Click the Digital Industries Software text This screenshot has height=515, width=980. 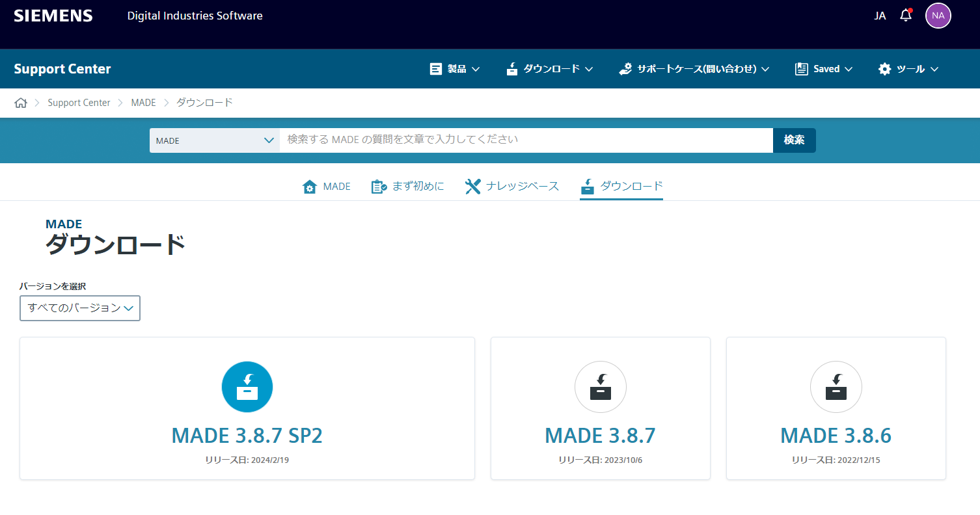195,16
